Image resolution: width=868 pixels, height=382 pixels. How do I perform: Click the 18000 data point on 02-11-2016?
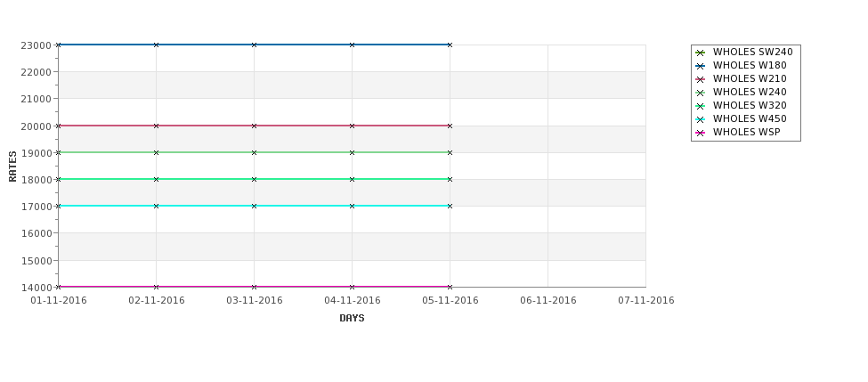tap(156, 179)
